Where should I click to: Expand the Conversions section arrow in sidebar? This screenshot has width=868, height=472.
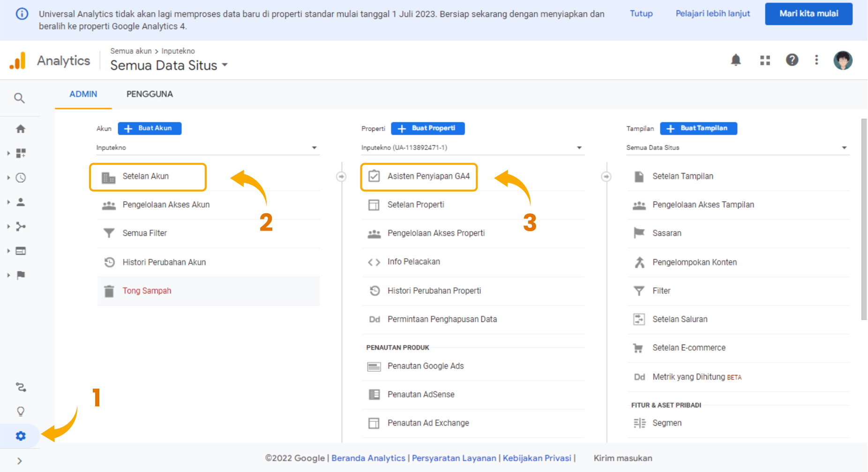click(x=8, y=275)
